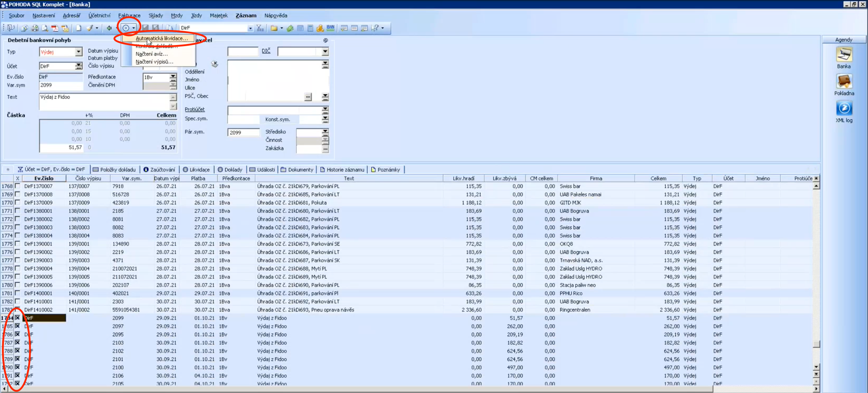Click the Zakázka ellipsis button

325,149
